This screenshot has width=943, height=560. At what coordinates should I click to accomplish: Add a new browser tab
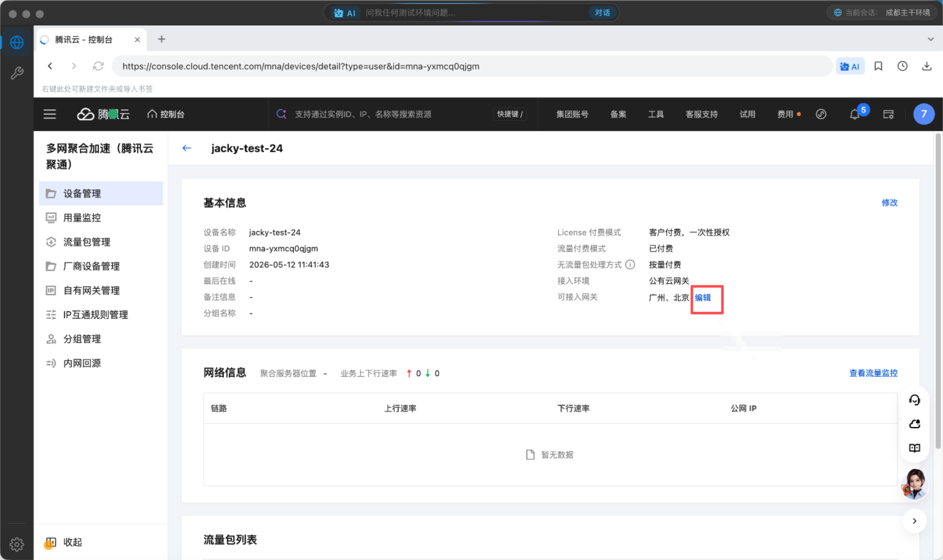pyautogui.click(x=162, y=39)
